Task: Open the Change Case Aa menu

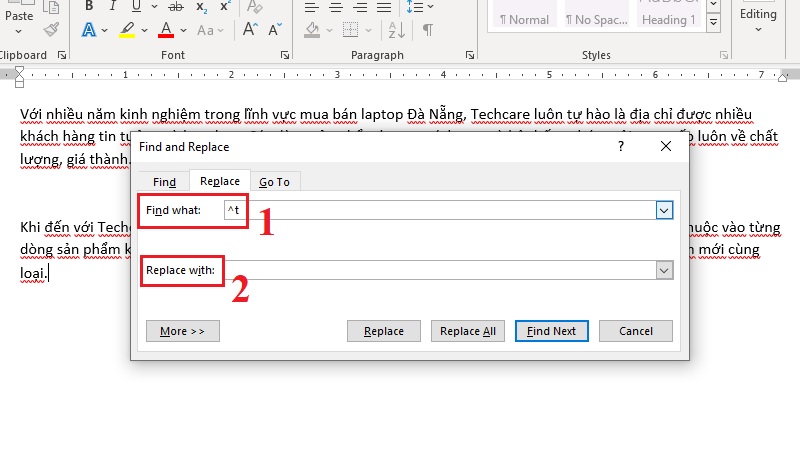Action: (210, 31)
